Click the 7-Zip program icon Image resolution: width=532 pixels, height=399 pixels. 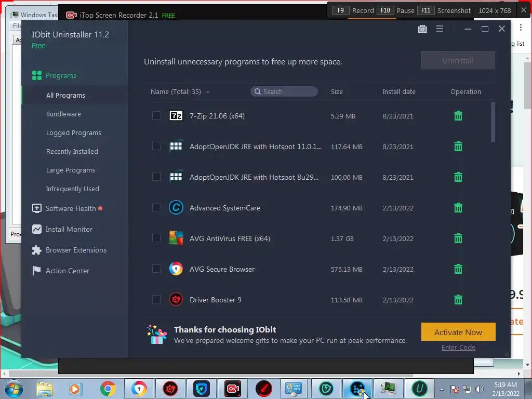tap(176, 116)
